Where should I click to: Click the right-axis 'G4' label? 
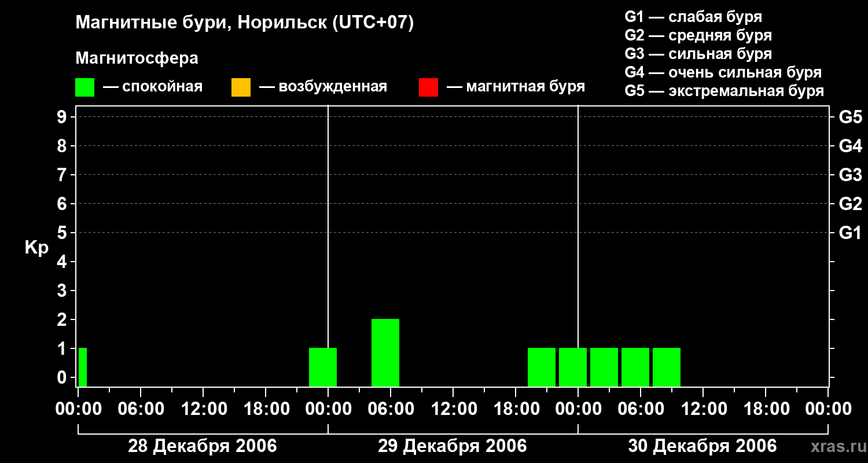pos(851,146)
